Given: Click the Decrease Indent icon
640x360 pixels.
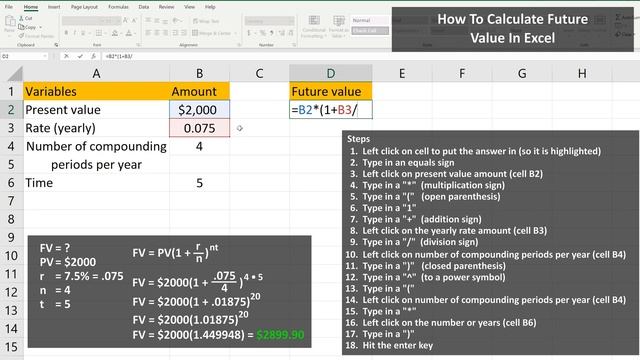Looking at the screenshot, I should pyautogui.click(x=175, y=33).
